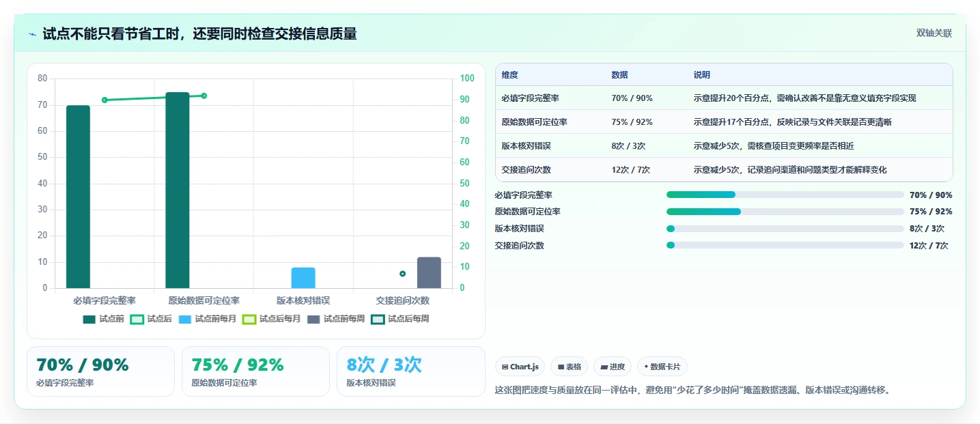Open the 70% / 90% stat card
Screen dimensions: 980x424
pyautogui.click(x=101, y=371)
